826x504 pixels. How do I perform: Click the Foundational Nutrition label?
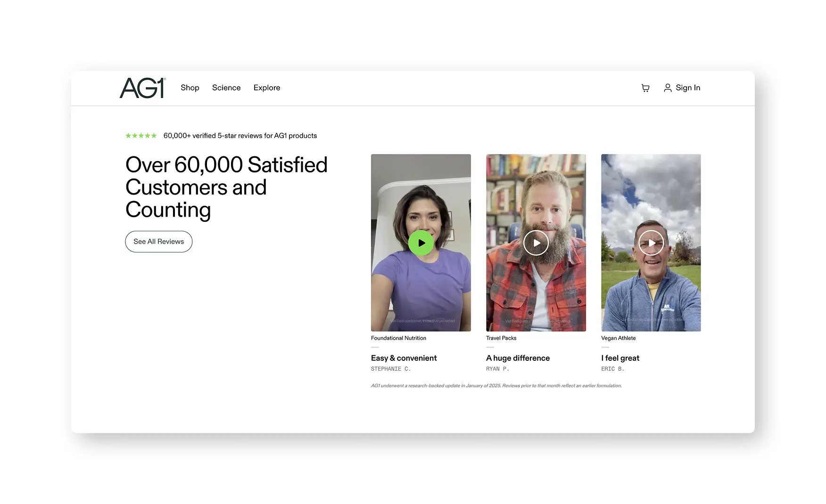coord(399,338)
